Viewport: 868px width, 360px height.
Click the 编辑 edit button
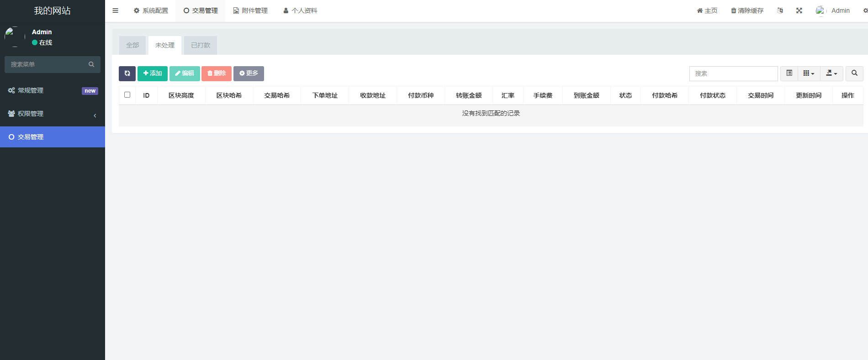coord(185,73)
